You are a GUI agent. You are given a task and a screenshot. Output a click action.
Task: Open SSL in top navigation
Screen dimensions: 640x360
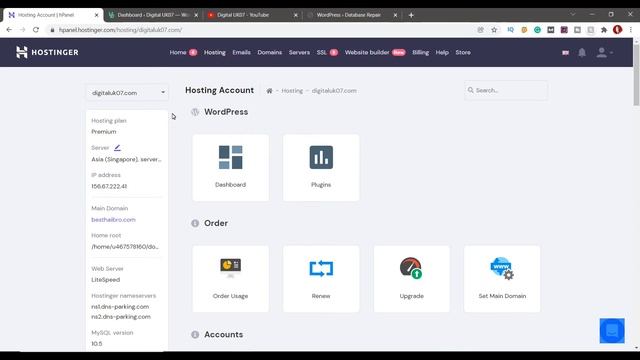pos(322,52)
